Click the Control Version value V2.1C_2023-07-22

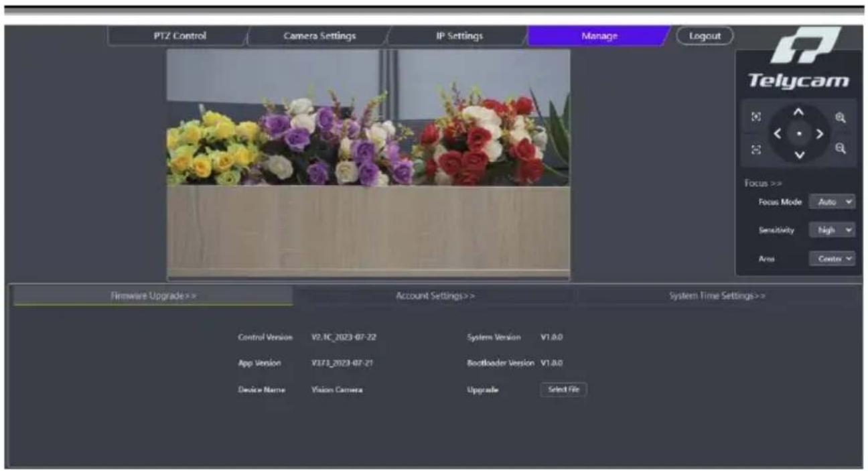(x=344, y=337)
